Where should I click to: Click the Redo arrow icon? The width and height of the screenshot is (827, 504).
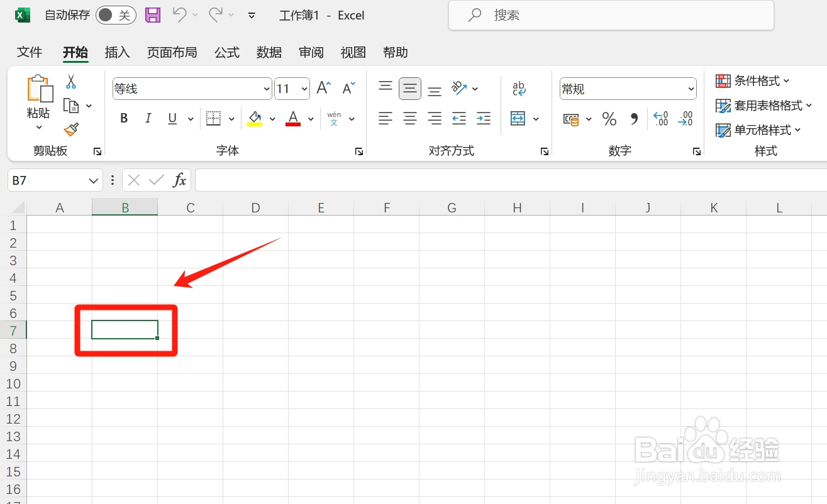pyautogui.click(x=216, y=15)
